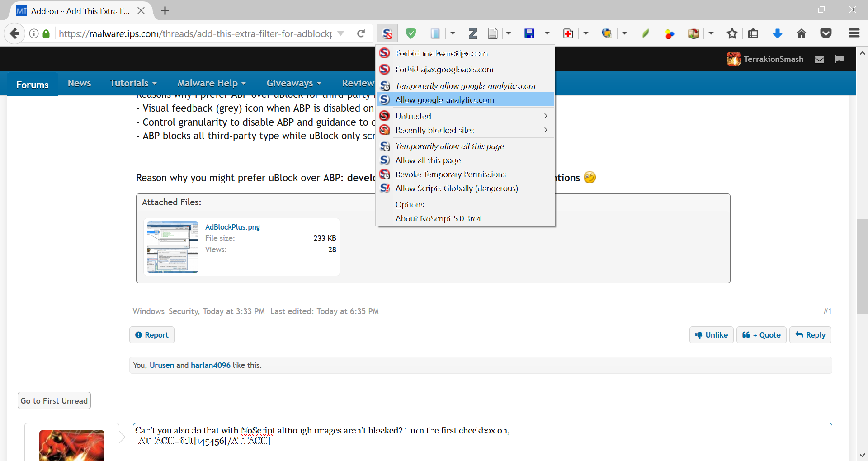Click the cube package extension icon

point(693,33)
